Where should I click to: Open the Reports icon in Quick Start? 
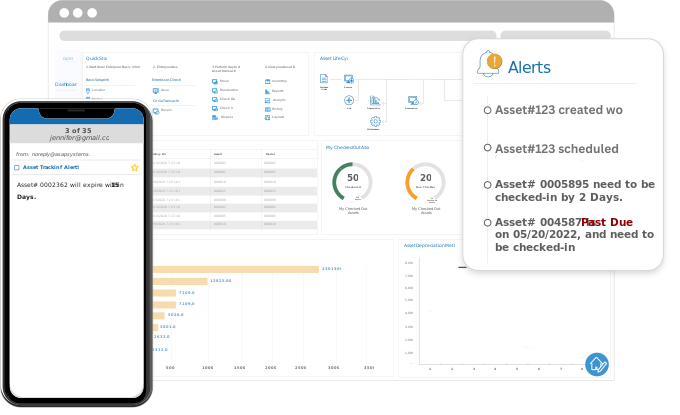pyautogui.click(x=268, y=90)
